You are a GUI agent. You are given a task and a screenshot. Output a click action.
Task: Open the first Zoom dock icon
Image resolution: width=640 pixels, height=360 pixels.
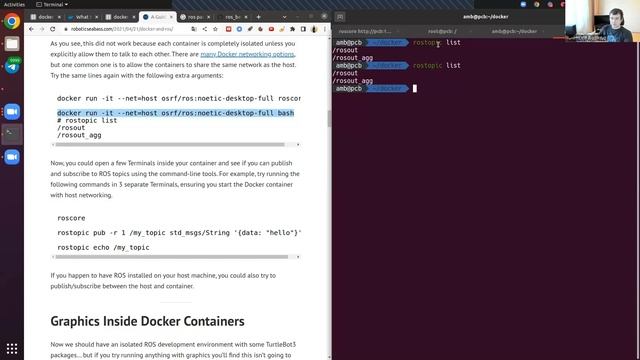12,111
